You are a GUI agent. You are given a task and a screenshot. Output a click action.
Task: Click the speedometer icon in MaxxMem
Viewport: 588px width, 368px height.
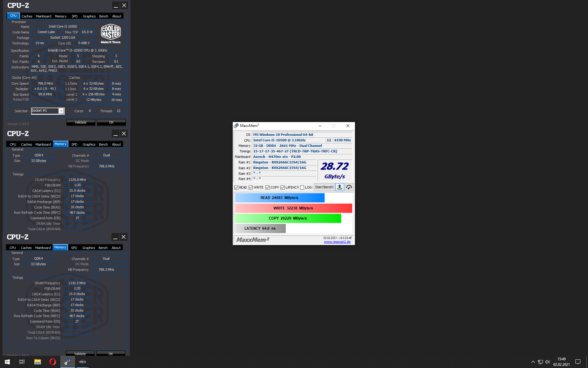pos(349,187)
